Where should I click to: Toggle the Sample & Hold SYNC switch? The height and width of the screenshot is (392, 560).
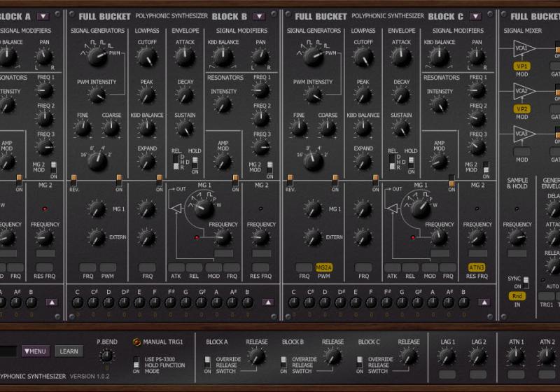click(x=526, y=281)
